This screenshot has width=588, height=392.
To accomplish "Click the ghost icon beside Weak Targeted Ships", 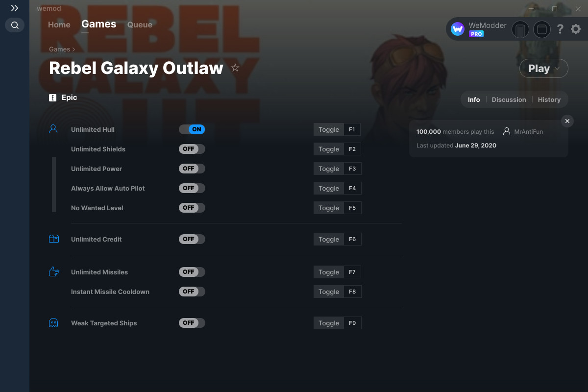I will (x=53, y=322).
